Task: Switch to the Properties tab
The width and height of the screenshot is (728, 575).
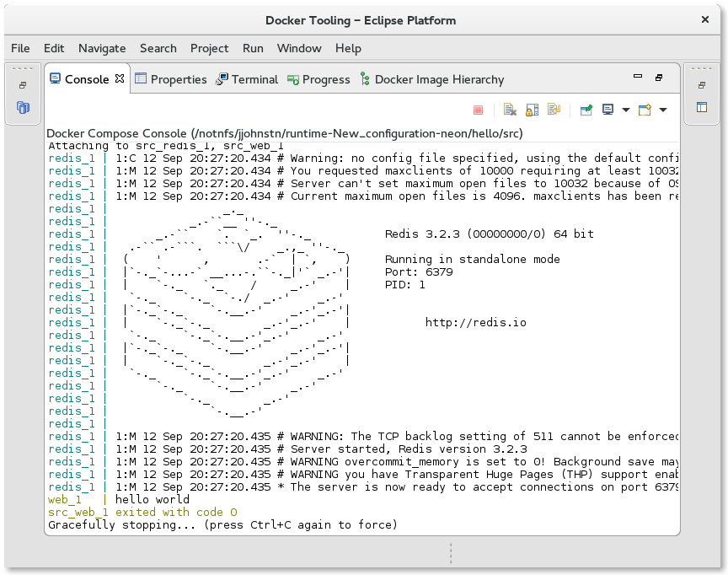Action: point(170,79)
